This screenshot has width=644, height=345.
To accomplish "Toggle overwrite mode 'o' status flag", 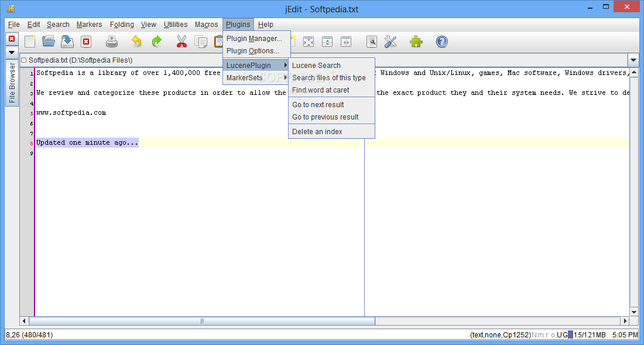I will (553, 334).
